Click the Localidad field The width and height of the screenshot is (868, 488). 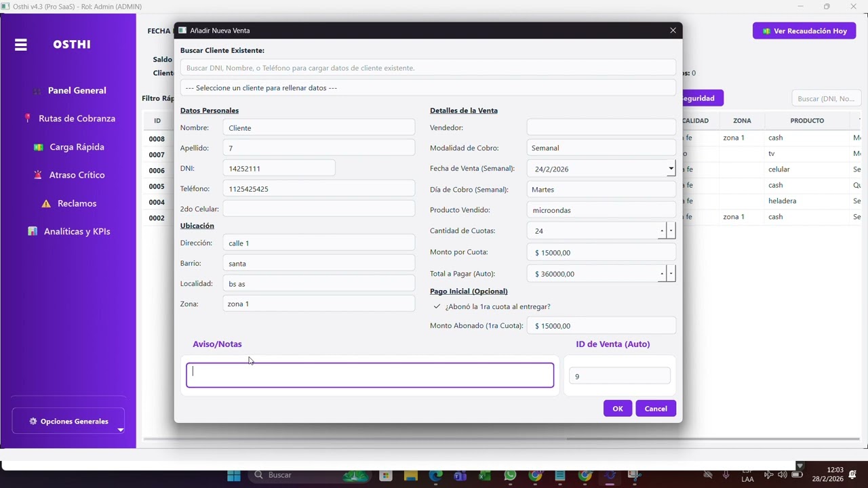click(319, 283)
